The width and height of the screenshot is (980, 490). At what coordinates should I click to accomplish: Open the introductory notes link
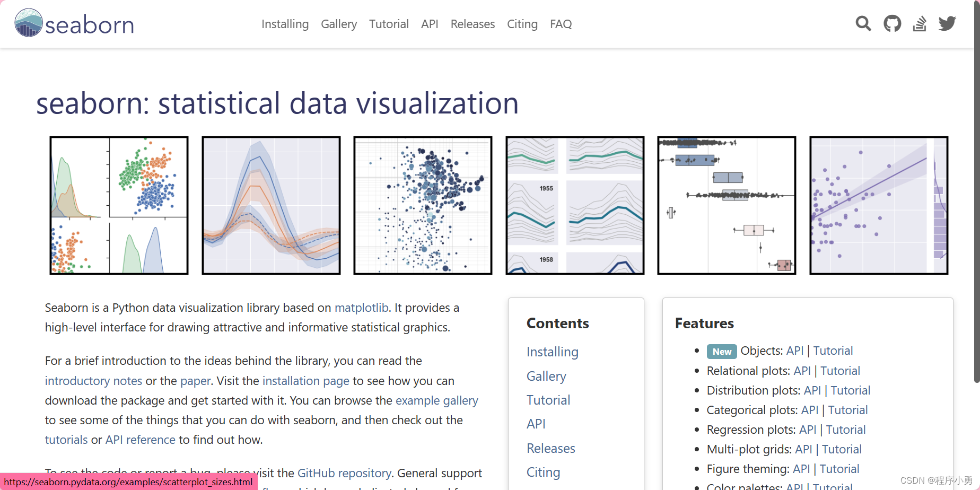coord(93,381)
